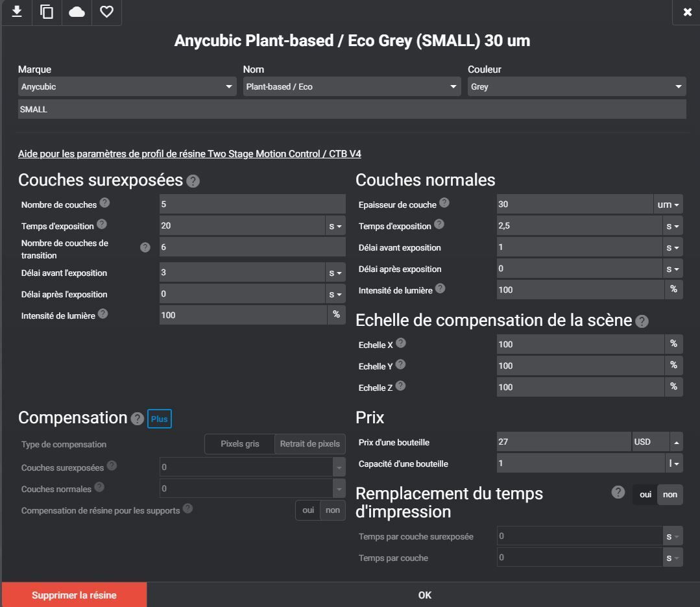Open the Couleur dropdown showing Grey
The height and width of the screenshot is (607, 700).
click(x=577, y=86)
